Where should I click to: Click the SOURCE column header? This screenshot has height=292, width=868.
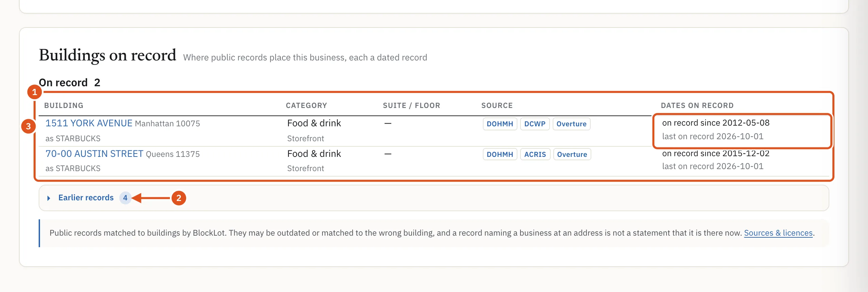tap(497, 106)
